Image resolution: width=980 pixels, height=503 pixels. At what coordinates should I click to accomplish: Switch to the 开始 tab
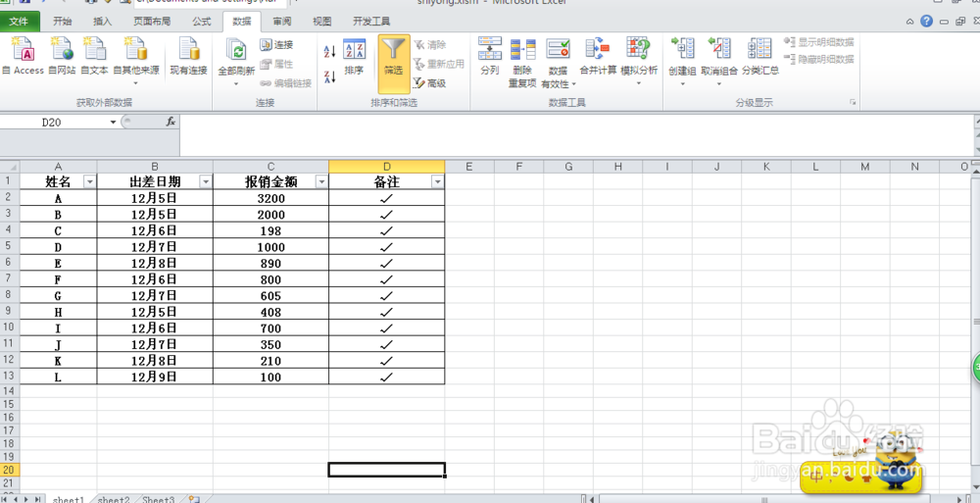click(63, 22)
